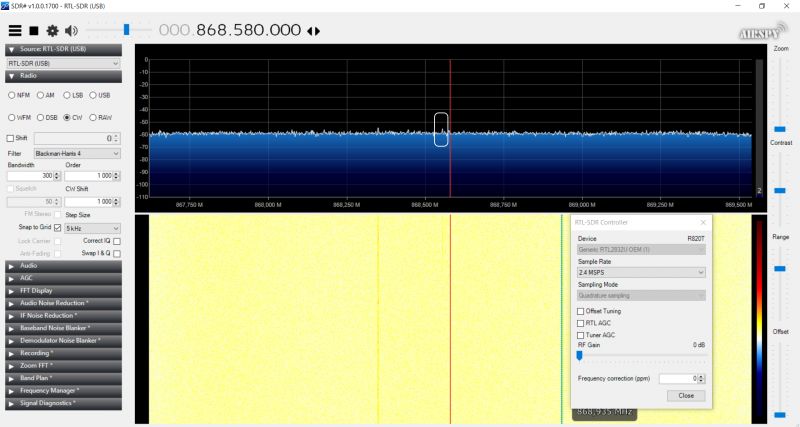Image resolution: width=800 pixels, height=427 pixels.
Task: Mute audio with the speaker icon
Action: point(71,31)
